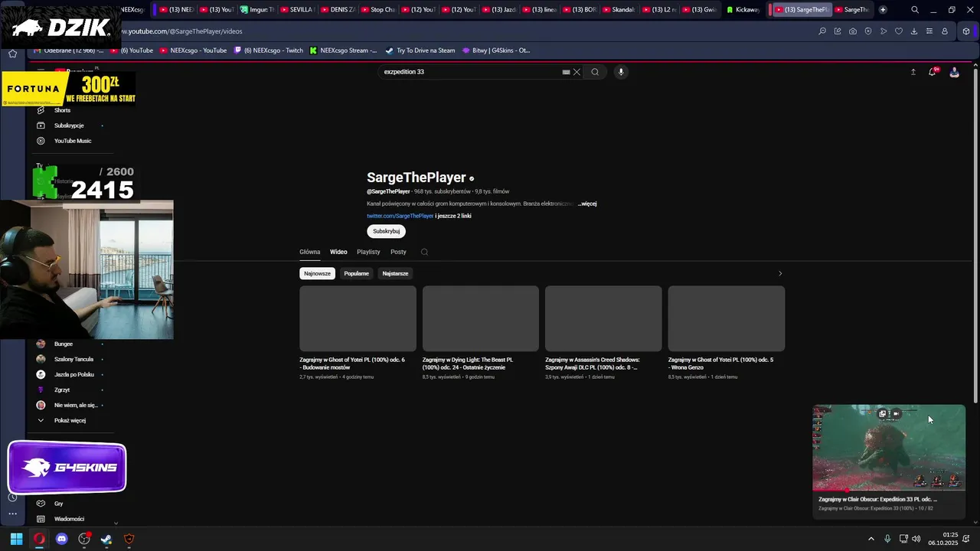Open Wiadomości in the sidebar
Viewport: 980px width, 551px height.
69,519
